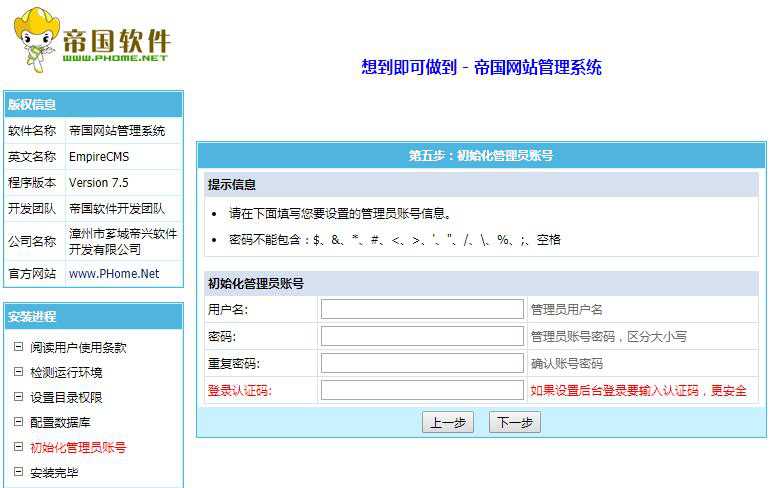Image resolution: width=770 pixels, height=488 pixels.
Task: Click the red 如果设置后台登录要输入认证码 hint
Action: tap(638, 391)
